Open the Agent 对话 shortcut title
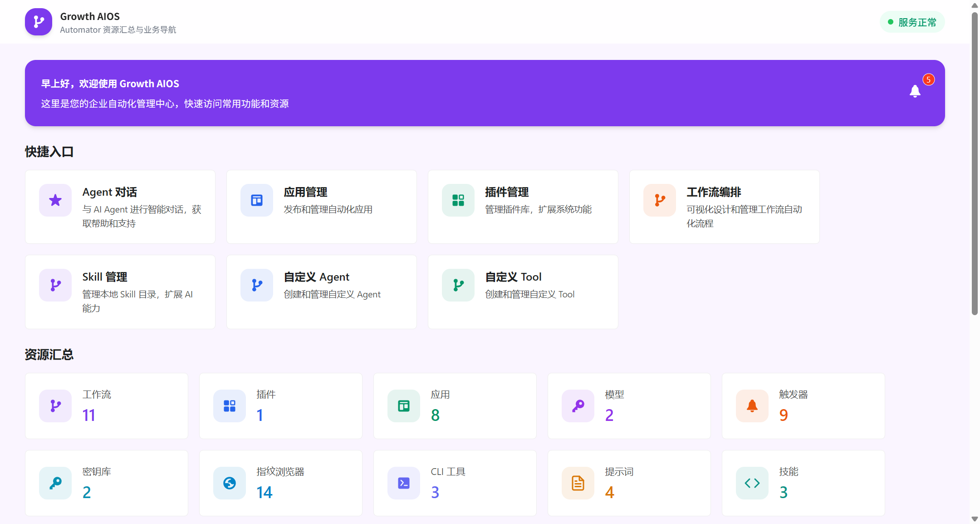The height and width of the screenshot is (524, 980). click(x=109, y=192)
